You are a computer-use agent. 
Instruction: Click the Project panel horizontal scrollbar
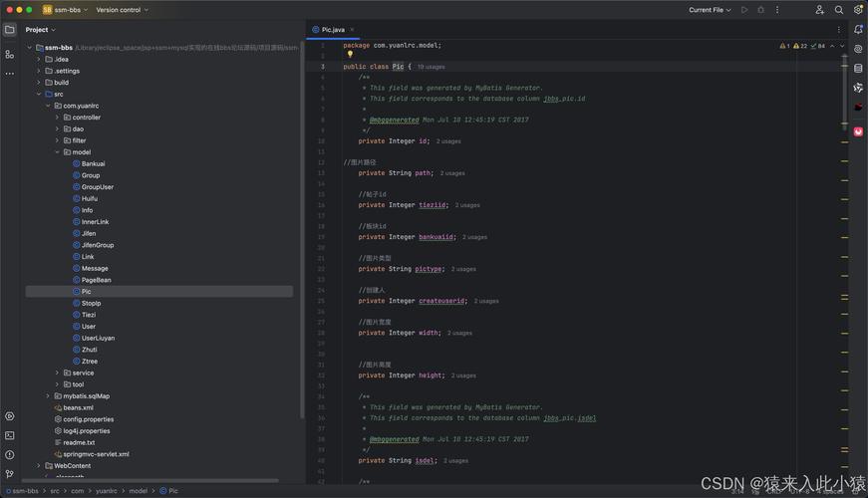152,480
